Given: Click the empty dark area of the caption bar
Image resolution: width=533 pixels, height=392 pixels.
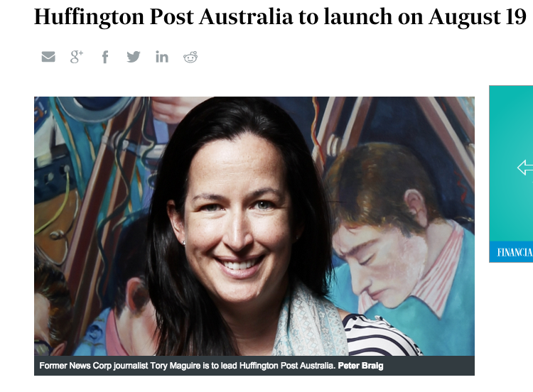Looking at the screenshot, I should pos(429,366).
